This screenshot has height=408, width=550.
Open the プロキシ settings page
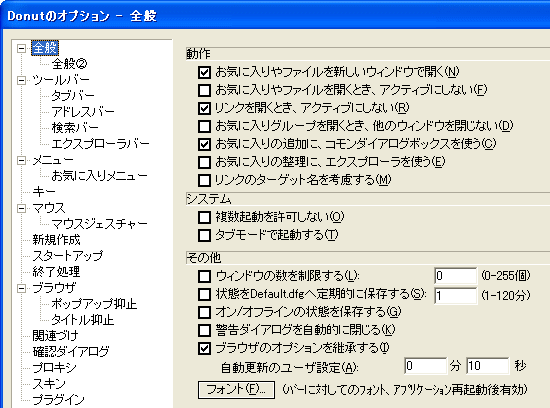click(54, 368)
